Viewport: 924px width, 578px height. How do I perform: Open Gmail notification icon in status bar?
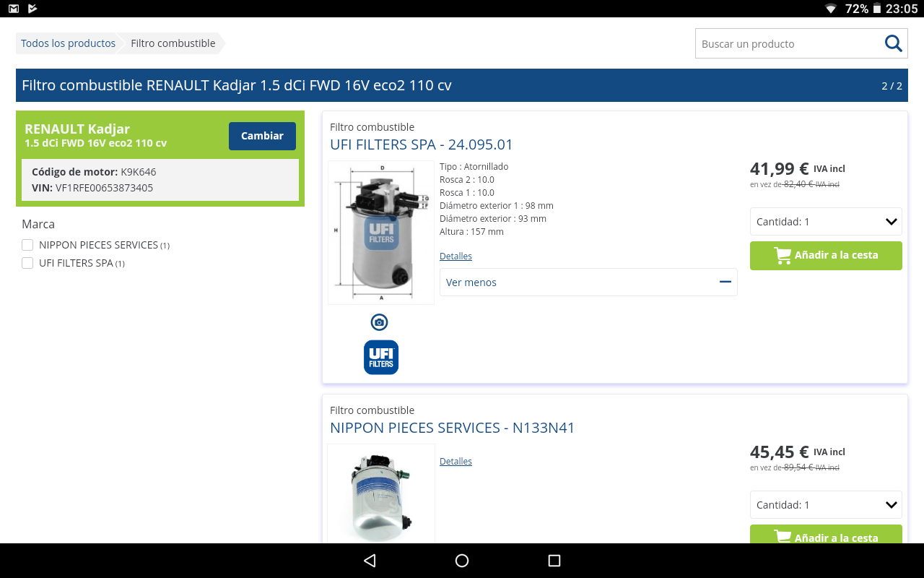point(14,9)
